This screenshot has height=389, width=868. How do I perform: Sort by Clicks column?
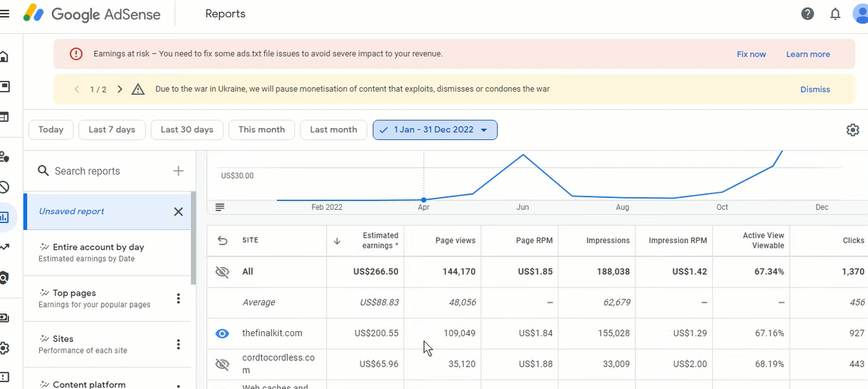pos(853,241)
